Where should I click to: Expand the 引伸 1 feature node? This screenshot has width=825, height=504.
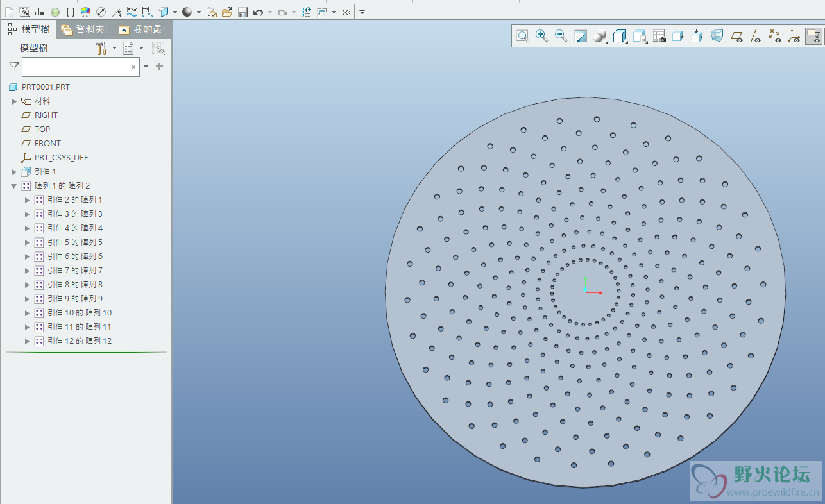tap(14, 172)
